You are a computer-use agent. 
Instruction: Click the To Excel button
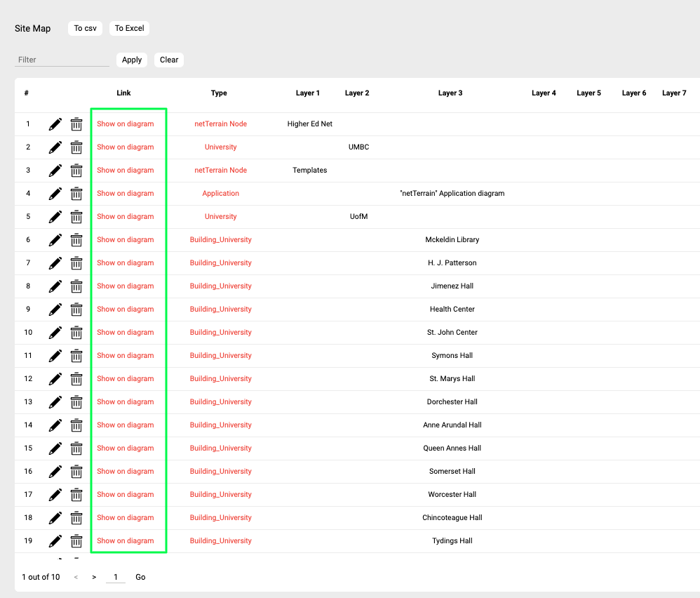129,28
